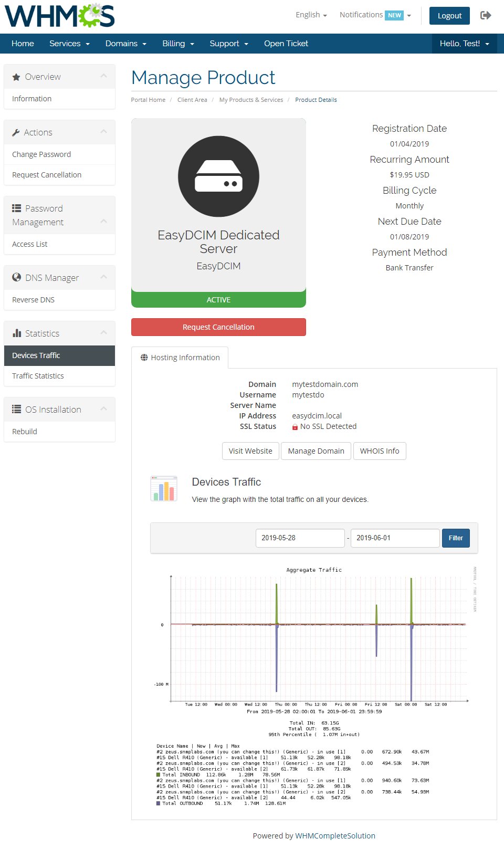Click the start date field 2019-05-28
Image resolution: width=504 pixels, height=860 pixels.
300,538
